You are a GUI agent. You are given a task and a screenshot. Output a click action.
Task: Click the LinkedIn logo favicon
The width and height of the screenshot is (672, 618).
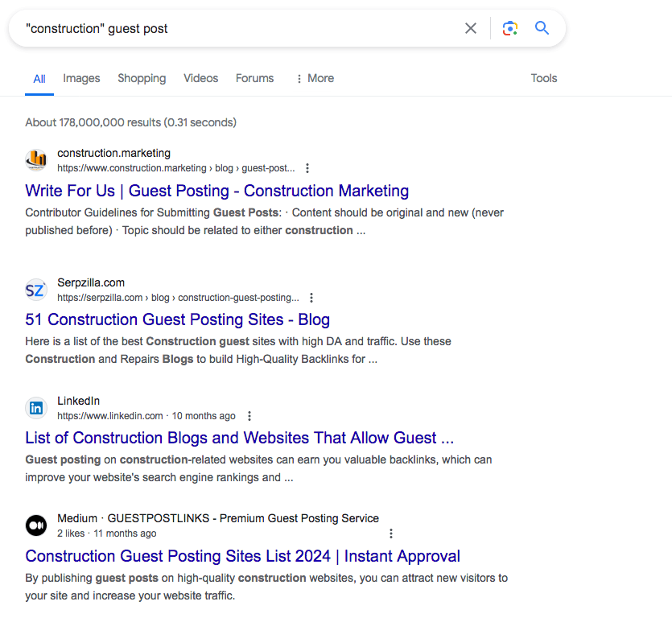tap(36, 408)
